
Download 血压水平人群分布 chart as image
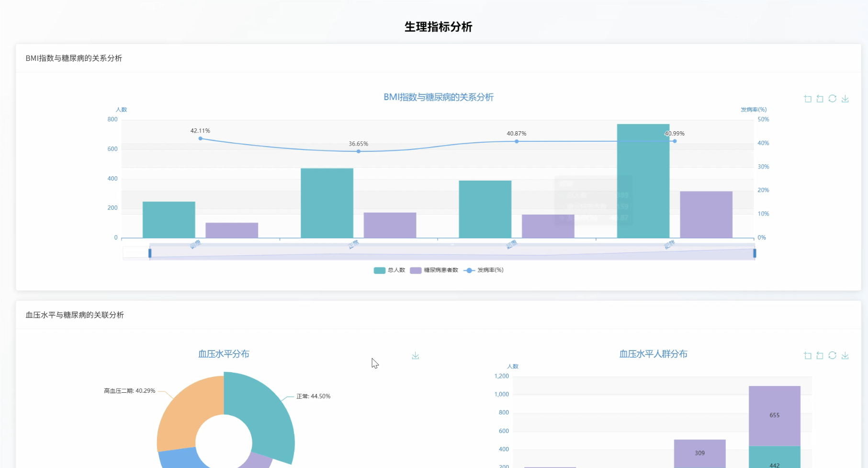[x=845, y=355]
